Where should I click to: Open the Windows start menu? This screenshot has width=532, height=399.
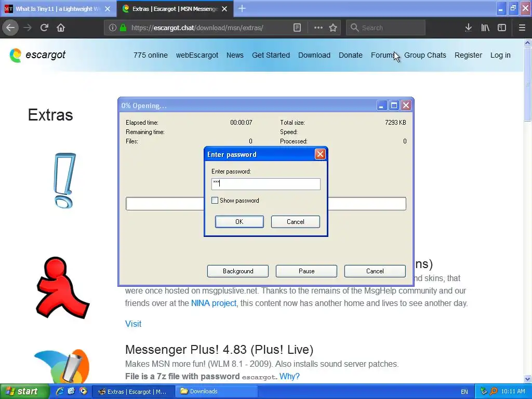tap(24, 391)
